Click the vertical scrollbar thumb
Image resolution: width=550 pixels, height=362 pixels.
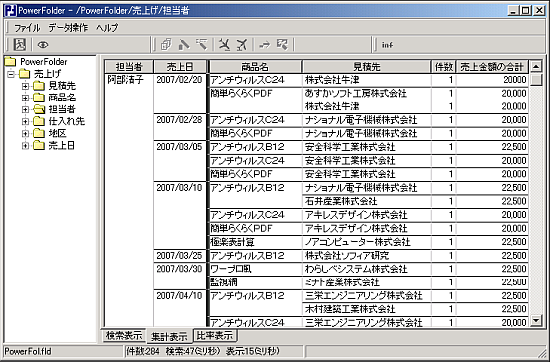[x=536, y=79]
